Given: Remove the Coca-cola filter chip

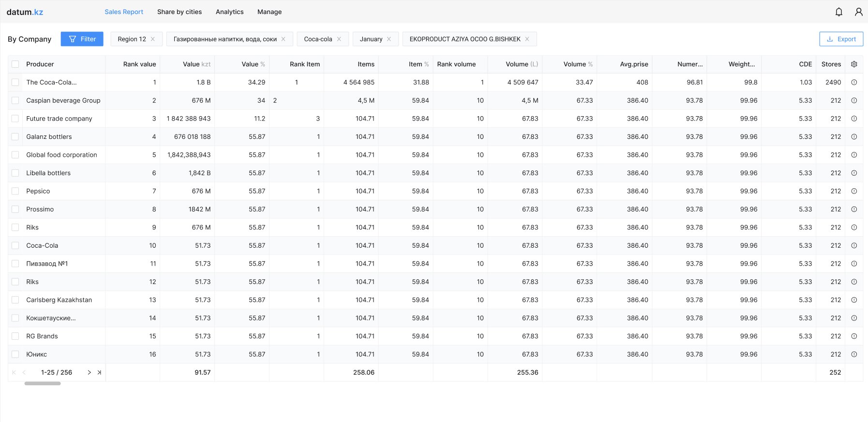Looking at the screenshot, I should (x=339, y=39).
